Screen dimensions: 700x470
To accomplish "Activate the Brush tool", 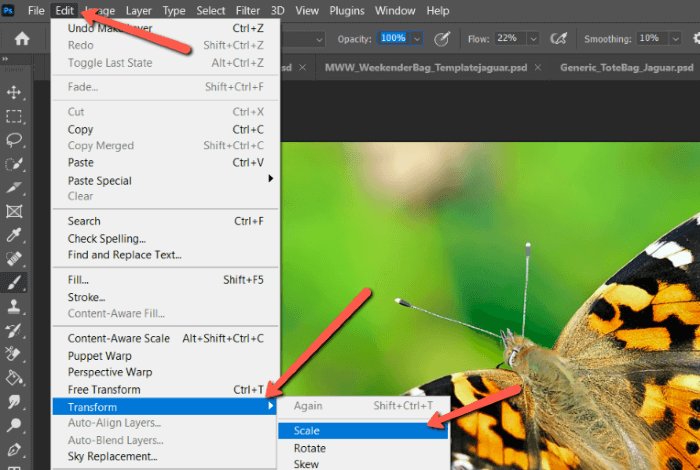I will [x=15, y=283].
